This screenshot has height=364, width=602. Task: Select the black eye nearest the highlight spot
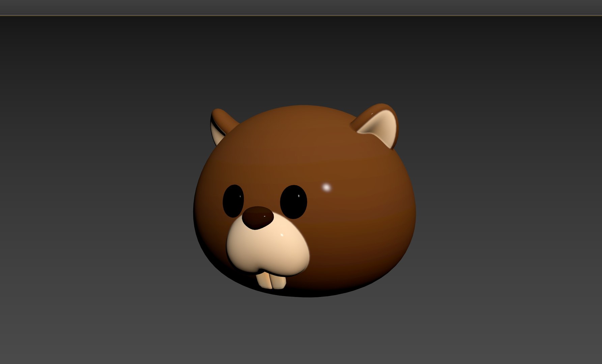[293, 202]
